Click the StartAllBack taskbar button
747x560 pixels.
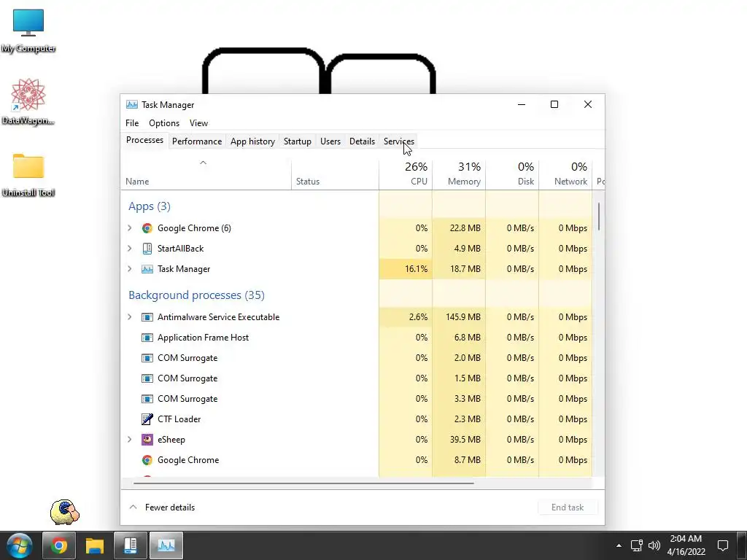pos(131,545)
